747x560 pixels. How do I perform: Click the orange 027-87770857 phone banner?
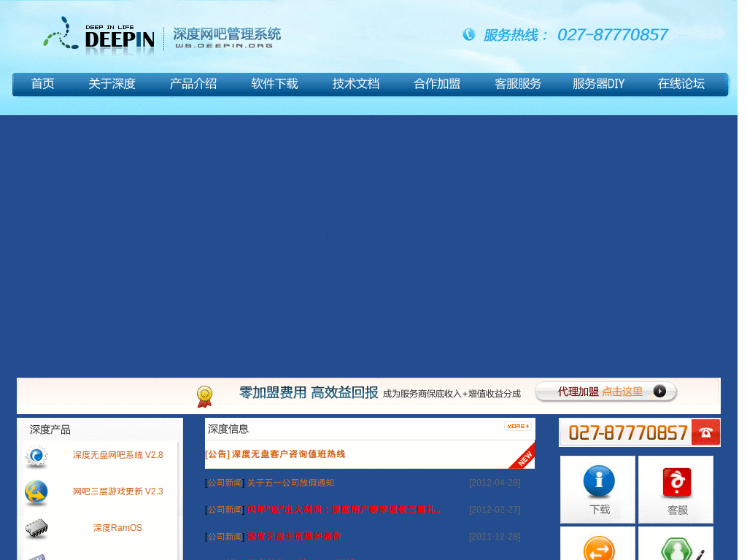(639, 432)
